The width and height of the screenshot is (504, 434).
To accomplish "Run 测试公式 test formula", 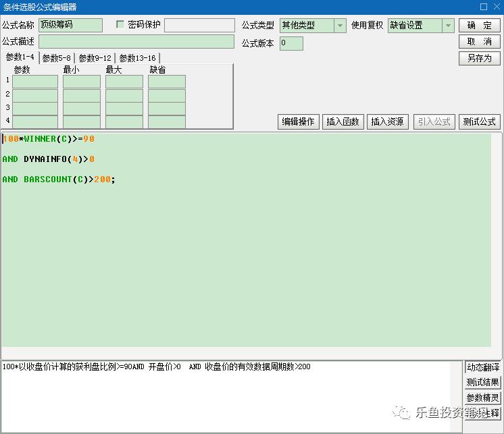I will [479, 121].
